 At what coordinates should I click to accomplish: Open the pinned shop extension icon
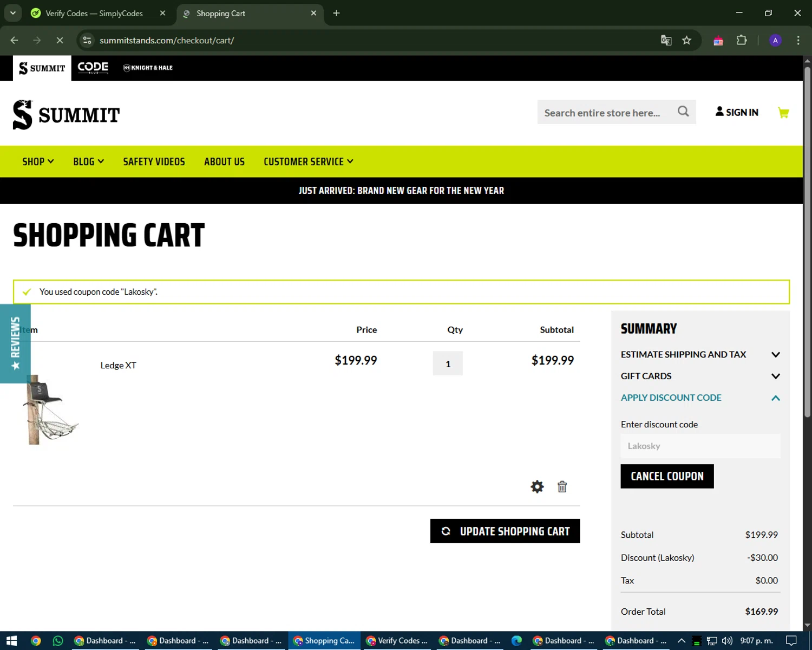pos(718,40)
